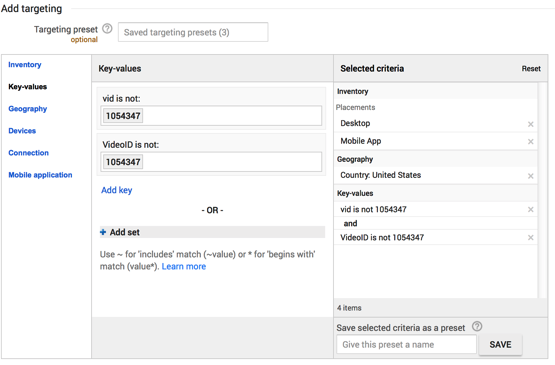
Task: Click the plus icon beside Add set
Action: point(103,232)
